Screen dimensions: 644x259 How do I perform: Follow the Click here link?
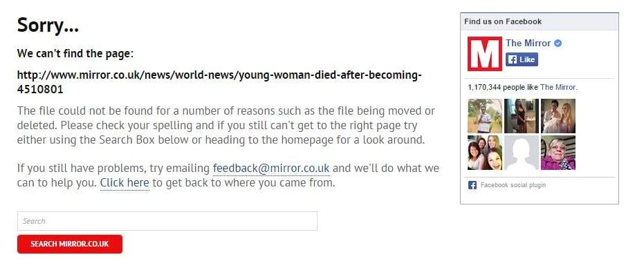click(125, 183)
